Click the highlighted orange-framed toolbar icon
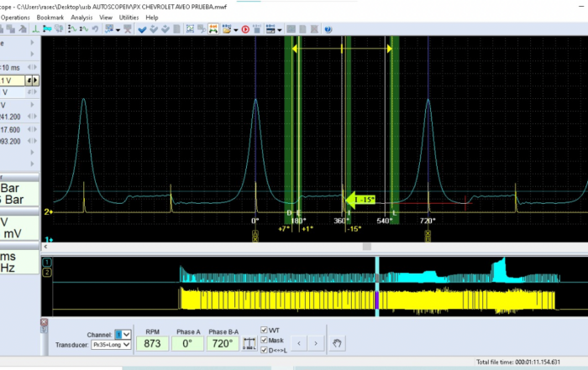This screenshot has height=370, width=588. [x=213, y=29]
